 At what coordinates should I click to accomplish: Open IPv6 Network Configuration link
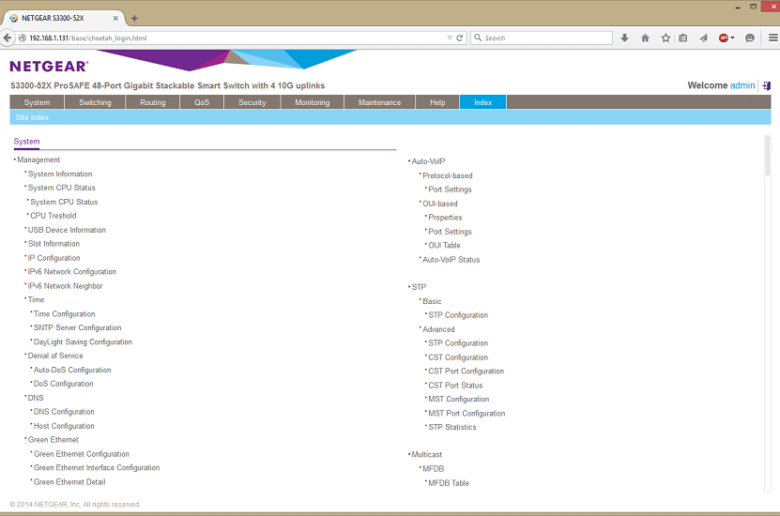pyautogui.click(x=72, y=272)
